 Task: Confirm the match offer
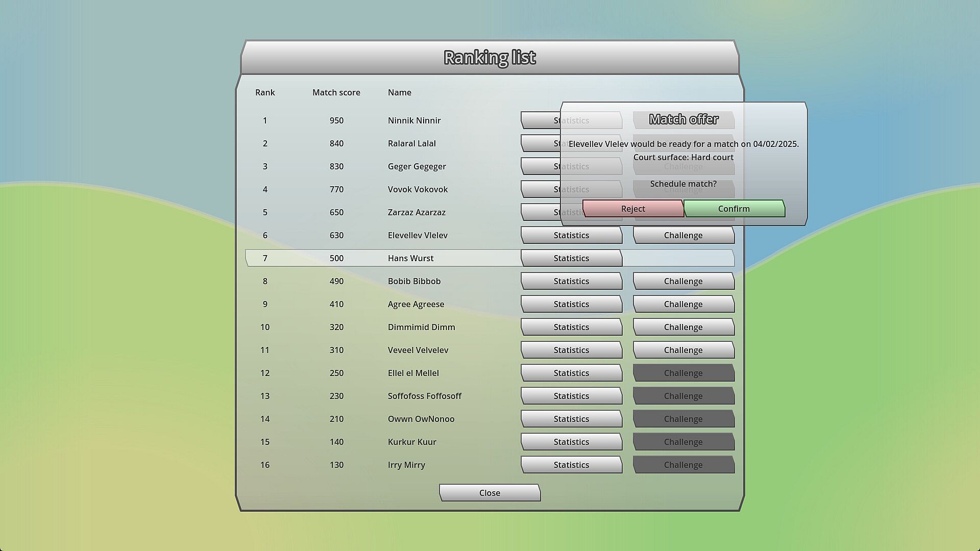[734, 209]
